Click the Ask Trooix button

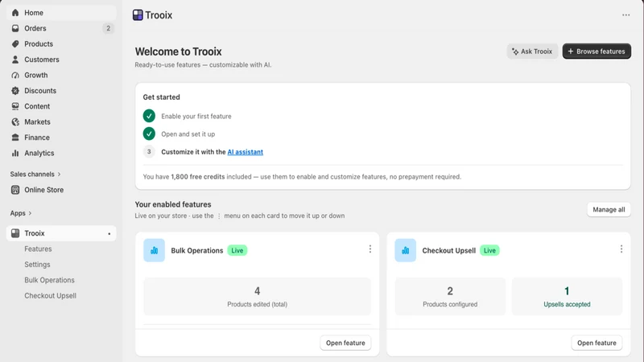click(532, 51)
